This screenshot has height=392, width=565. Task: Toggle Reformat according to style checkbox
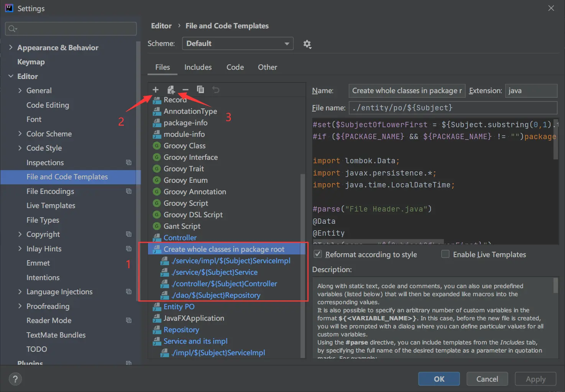click(x=318, y=254)
